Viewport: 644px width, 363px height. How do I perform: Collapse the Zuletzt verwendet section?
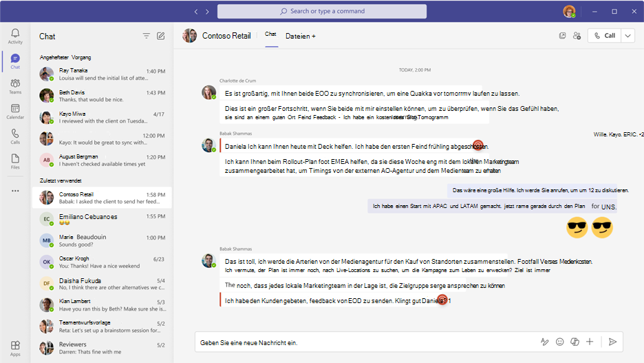tap(61, 180)
